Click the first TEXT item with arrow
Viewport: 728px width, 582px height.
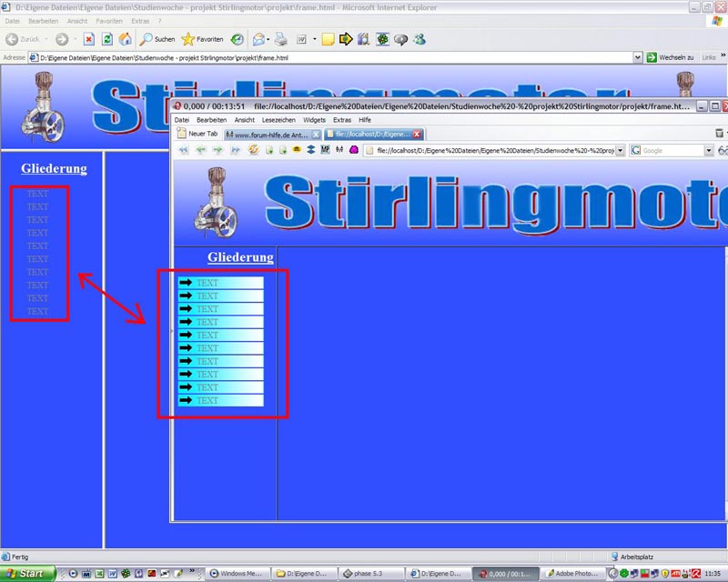pos(220,283)
